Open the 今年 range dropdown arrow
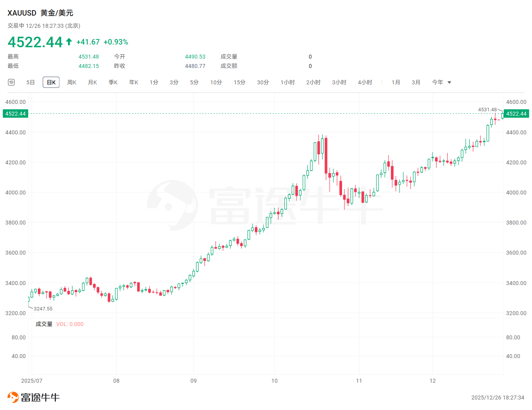532x410 pixels. point(450,82)
